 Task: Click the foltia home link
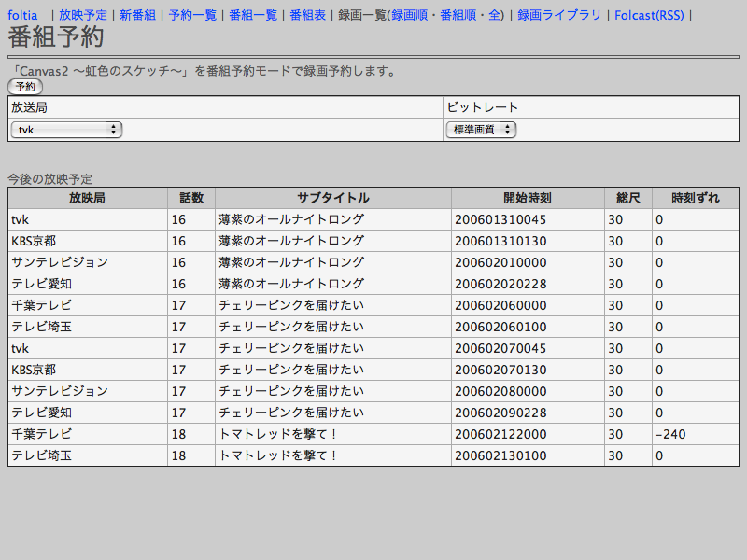coord(22,15)
